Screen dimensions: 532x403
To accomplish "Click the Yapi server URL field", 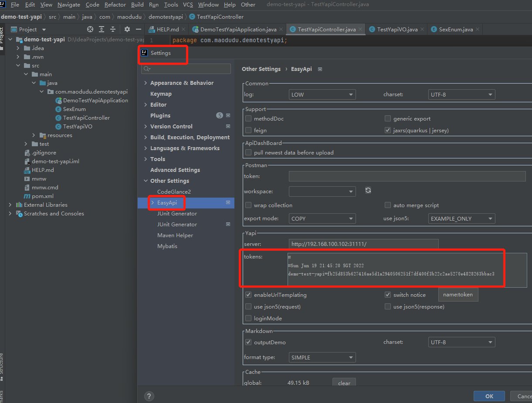I will [363, 244].
